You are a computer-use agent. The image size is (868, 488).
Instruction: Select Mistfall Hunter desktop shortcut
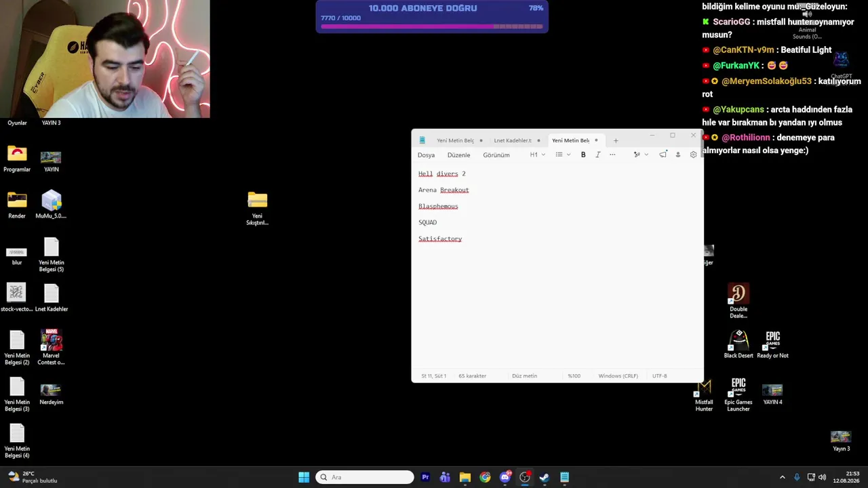704,395
